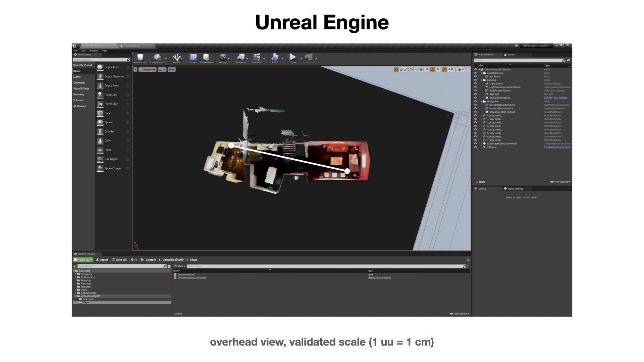Open camera speed setting 5

(461, 69)
